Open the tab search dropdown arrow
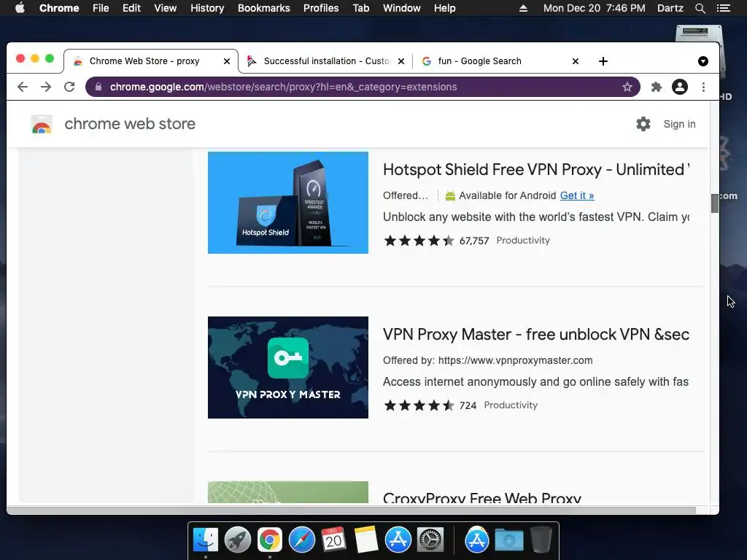 pyautogui.click(x=703, y=61)
